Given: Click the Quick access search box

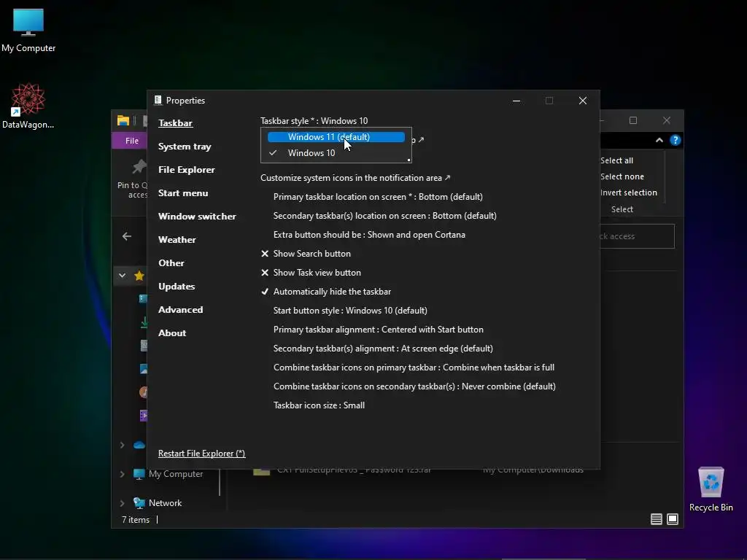Looking at the screenshot, I should [637, 236].
